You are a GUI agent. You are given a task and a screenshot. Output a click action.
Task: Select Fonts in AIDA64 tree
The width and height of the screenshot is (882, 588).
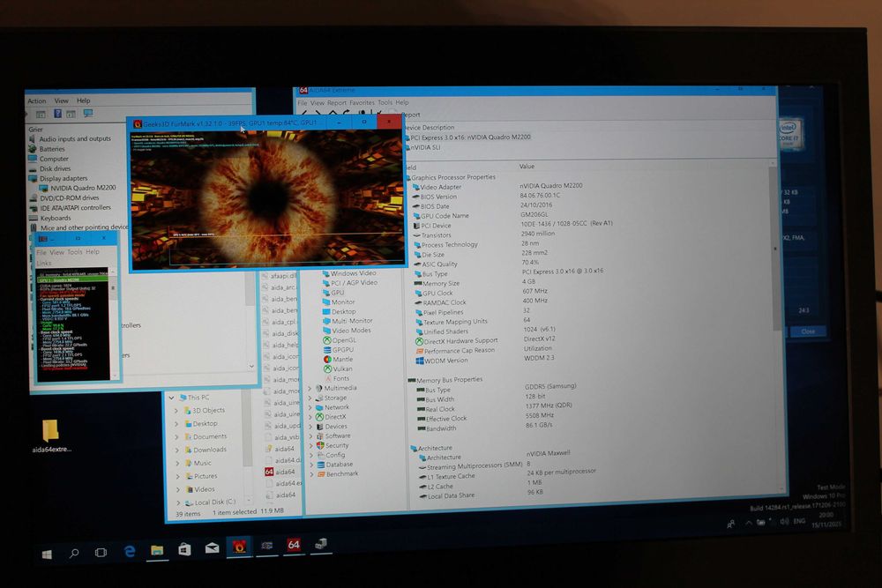point(337,378)
